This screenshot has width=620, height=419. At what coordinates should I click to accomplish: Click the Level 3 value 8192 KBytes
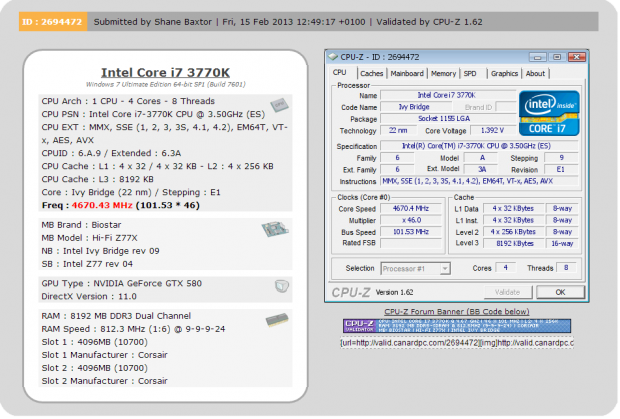[513, 243]
